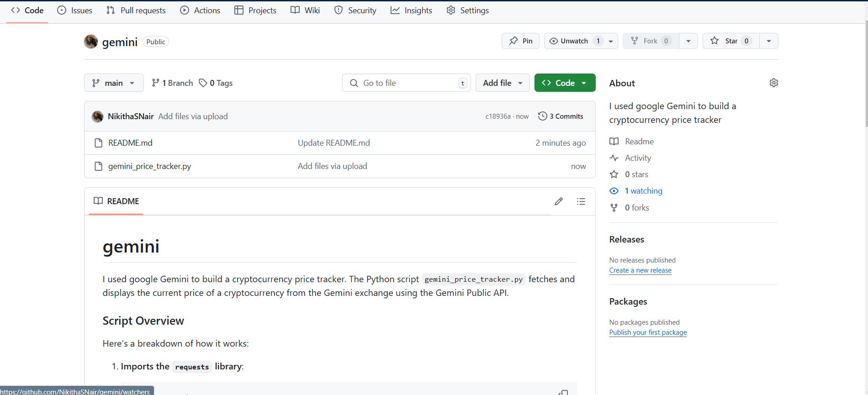The width and height of the screenshot is (868, 395).
Task: Expand the Add file menu
Action: point(503,83)
